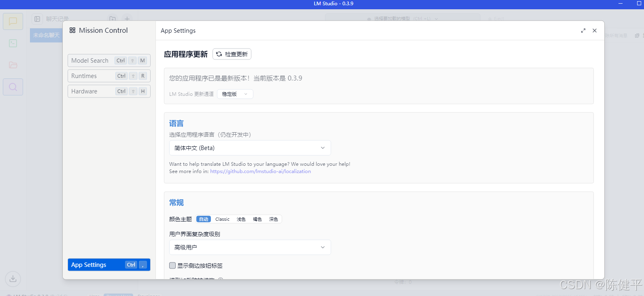Open the 简体中文 (Beta) language dropdown
Viewport: 644px width, 296px height.
click(250, 148)
